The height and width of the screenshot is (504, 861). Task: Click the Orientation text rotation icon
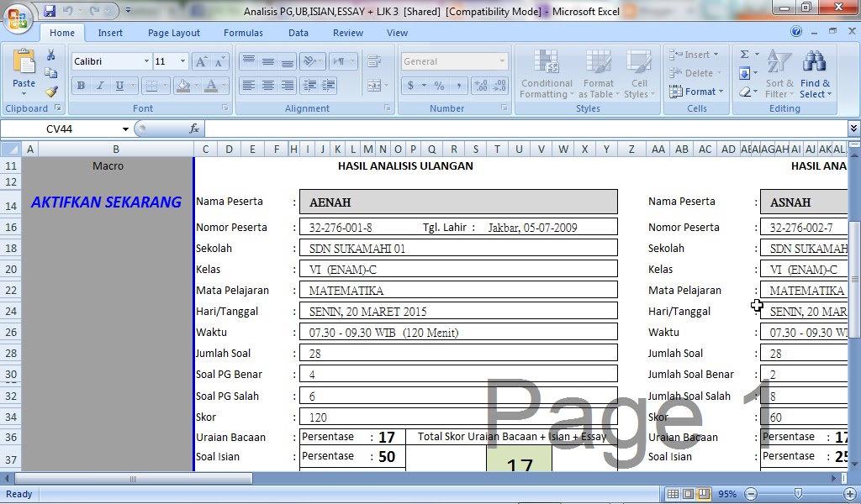point(309,60)
